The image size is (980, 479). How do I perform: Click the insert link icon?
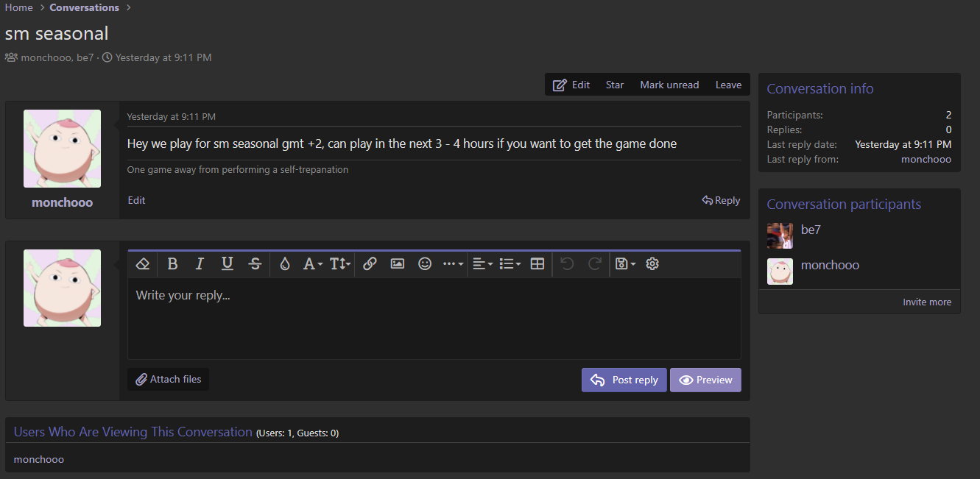coord(370,263)
